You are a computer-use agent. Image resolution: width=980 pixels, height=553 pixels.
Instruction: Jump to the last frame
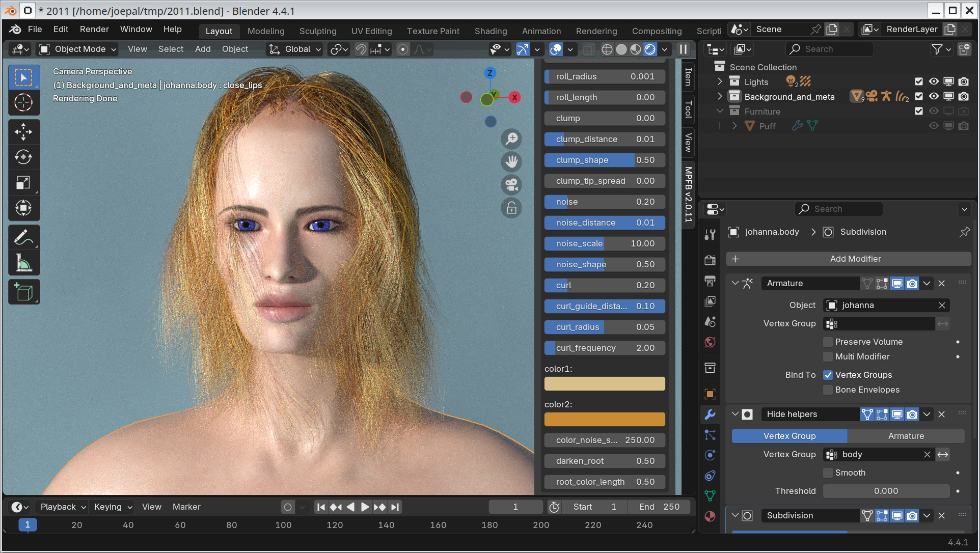(x=395, y=507)
